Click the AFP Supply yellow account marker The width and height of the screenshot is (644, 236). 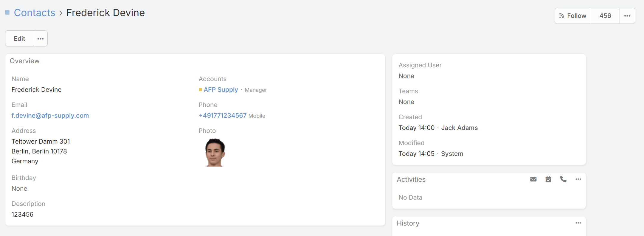click(x=201, y=90)
